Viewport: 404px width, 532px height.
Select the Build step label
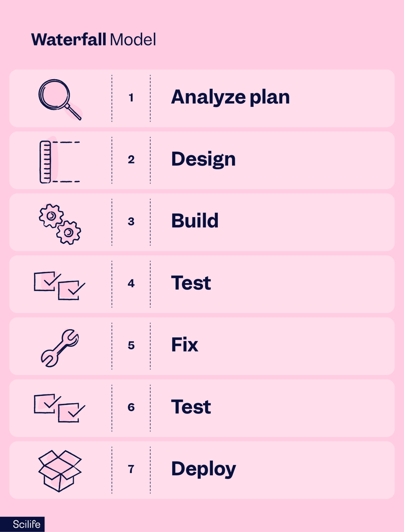(x=195, y=221)
